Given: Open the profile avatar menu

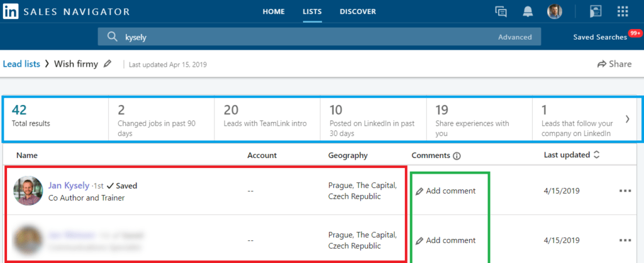Looking at the screenshot, I should (555, 12).
